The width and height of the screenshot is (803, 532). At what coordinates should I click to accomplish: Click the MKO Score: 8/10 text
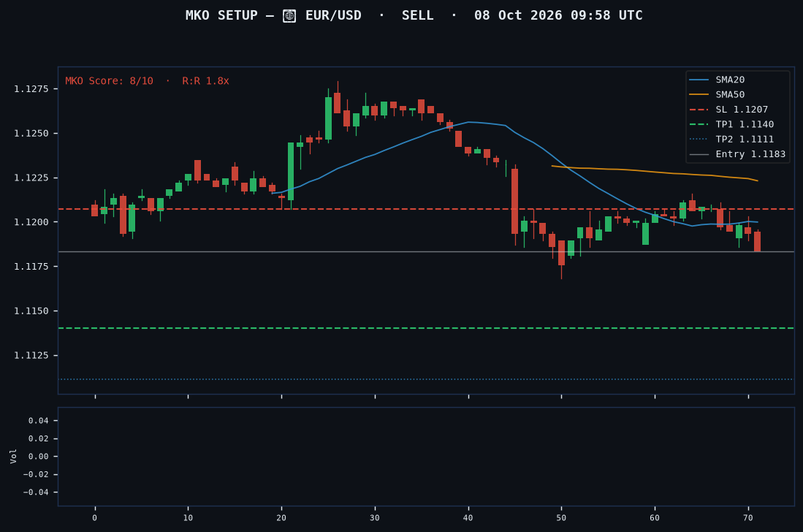pyautogui.click(x=109, y=81)
